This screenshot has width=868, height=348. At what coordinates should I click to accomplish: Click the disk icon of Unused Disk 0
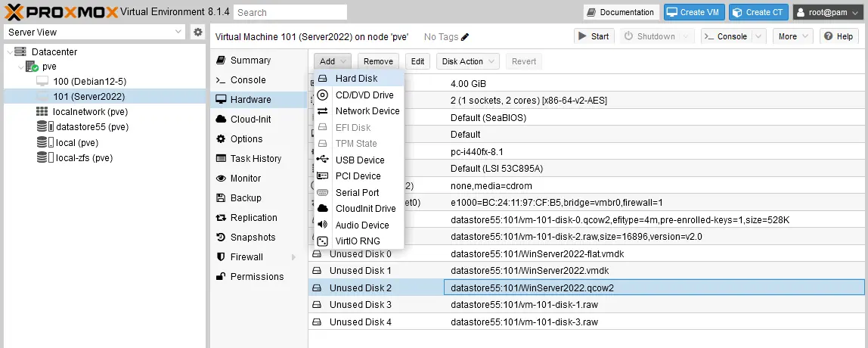pyautogui.click(x=317, y=254)
